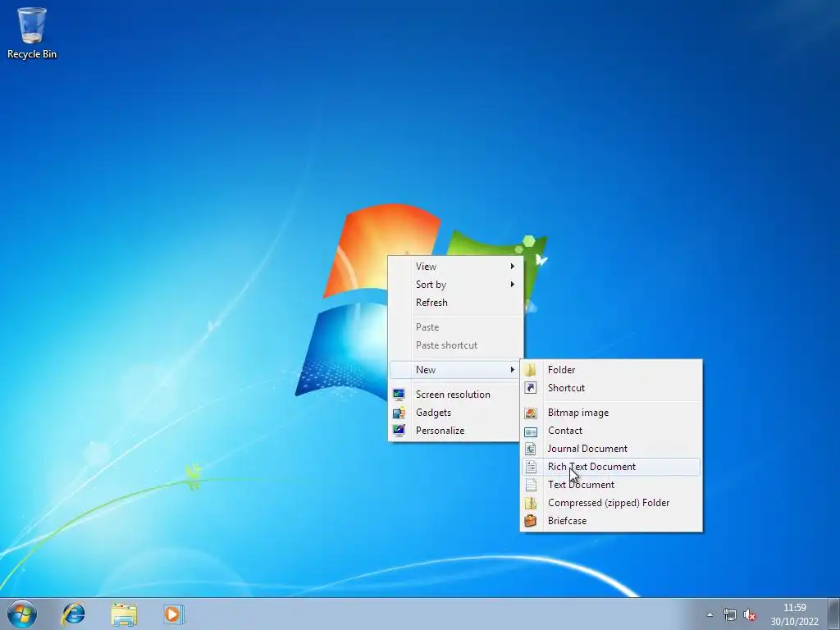Create a new Shortcut

pyautogui.click(x=610, y=388)
